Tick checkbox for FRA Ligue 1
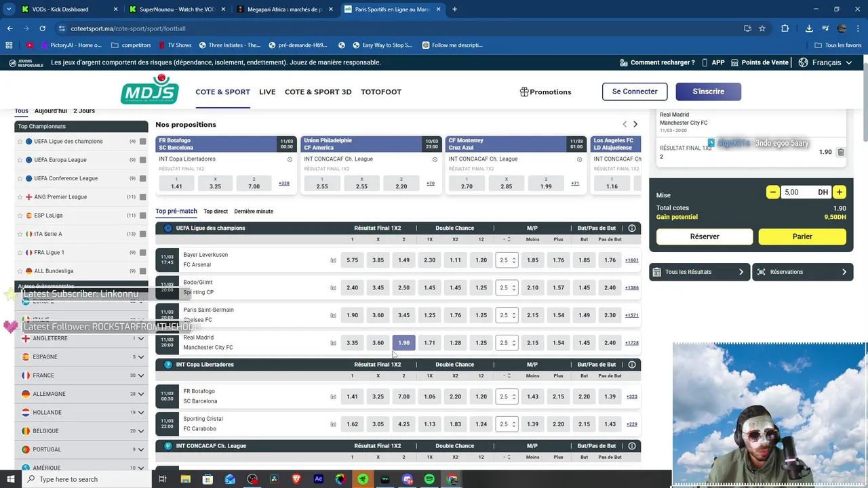Screen dimensions: 868x488 click(143, 253)
